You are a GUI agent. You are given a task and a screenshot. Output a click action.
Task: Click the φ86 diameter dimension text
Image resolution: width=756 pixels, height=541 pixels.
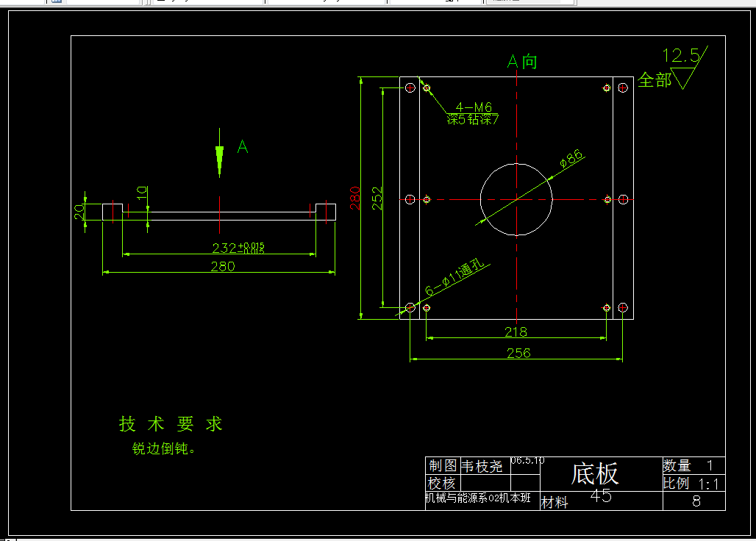tap(571, 159)
